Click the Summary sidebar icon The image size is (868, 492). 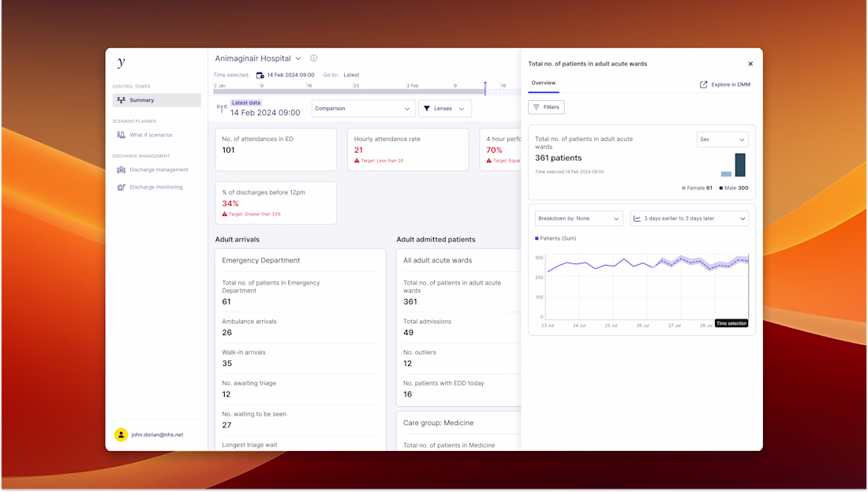pyautogui.click(x=122, y=100)
